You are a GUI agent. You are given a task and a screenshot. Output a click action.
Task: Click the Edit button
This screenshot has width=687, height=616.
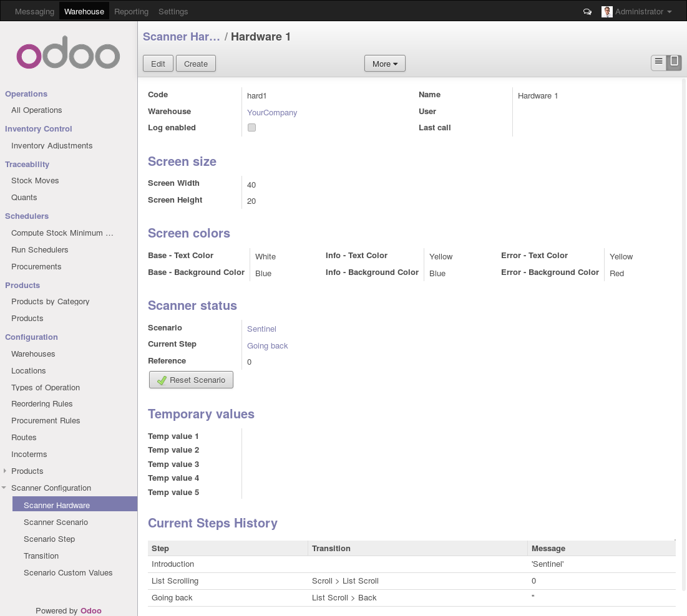(157, 63)
